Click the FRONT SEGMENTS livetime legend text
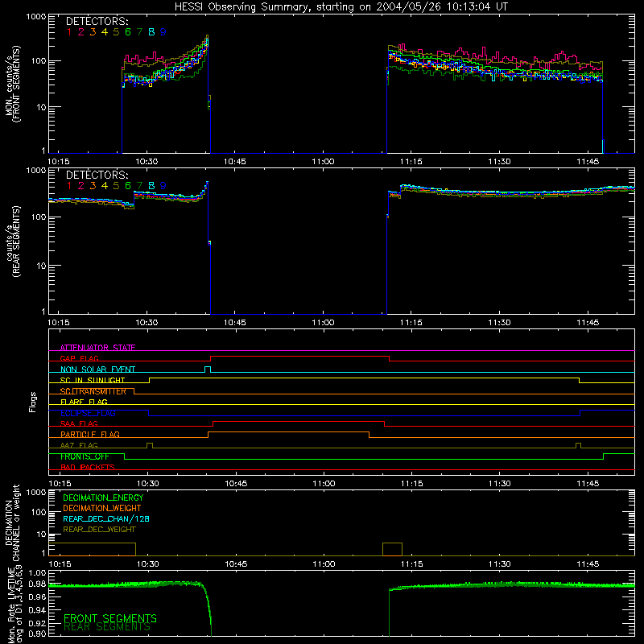The height and width of the screenshot is (644, 644). pos(110,618)
